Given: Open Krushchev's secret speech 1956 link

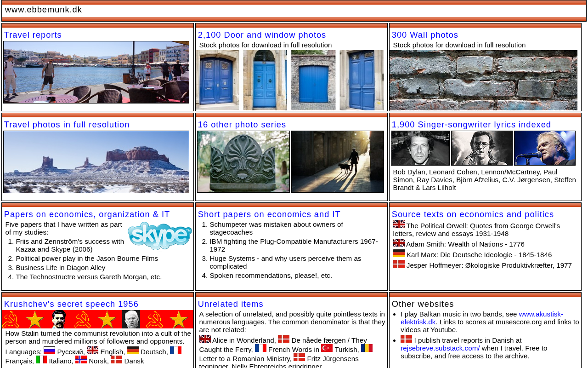Looking at the screenshot, I should [71, 304].
